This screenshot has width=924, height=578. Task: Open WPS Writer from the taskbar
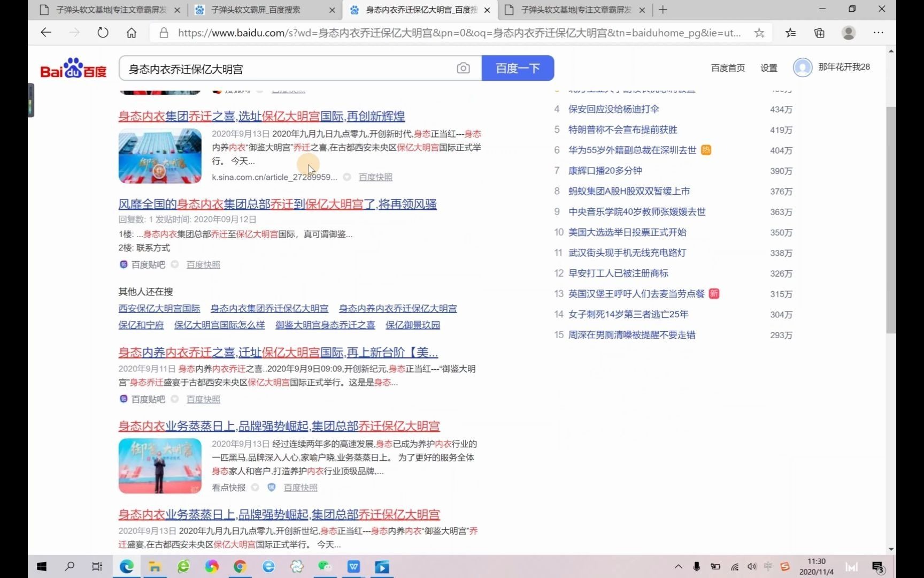353,566
